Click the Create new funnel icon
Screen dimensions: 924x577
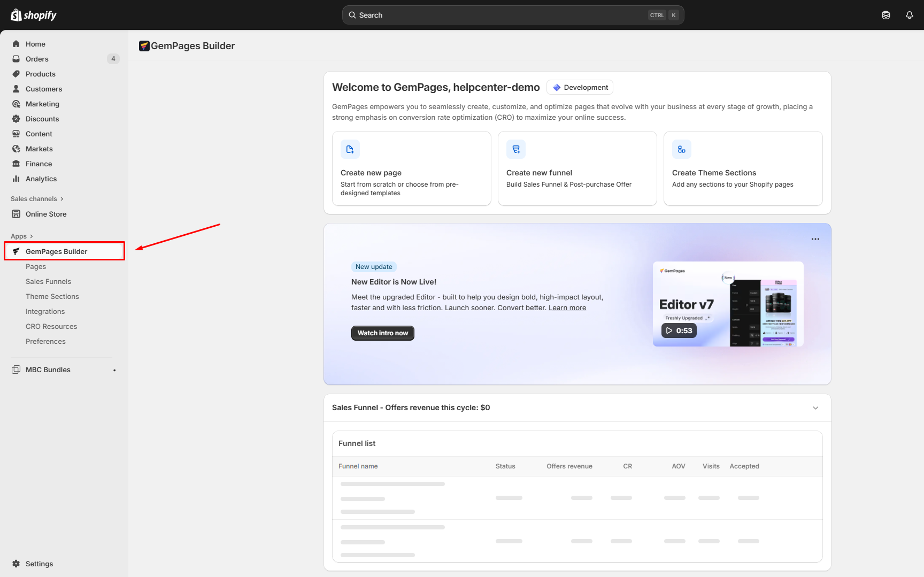coord(516,149)
